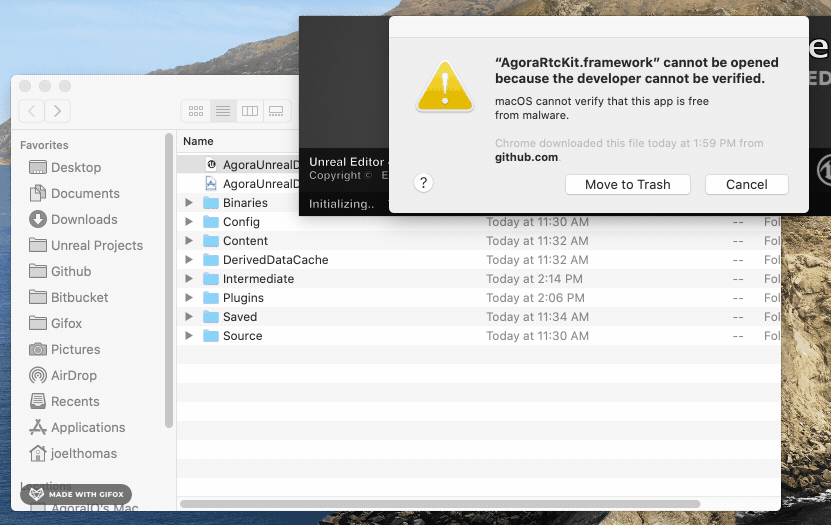Switch Finder to column view
This screenshot has height=525, width=831.
(250, 111)
